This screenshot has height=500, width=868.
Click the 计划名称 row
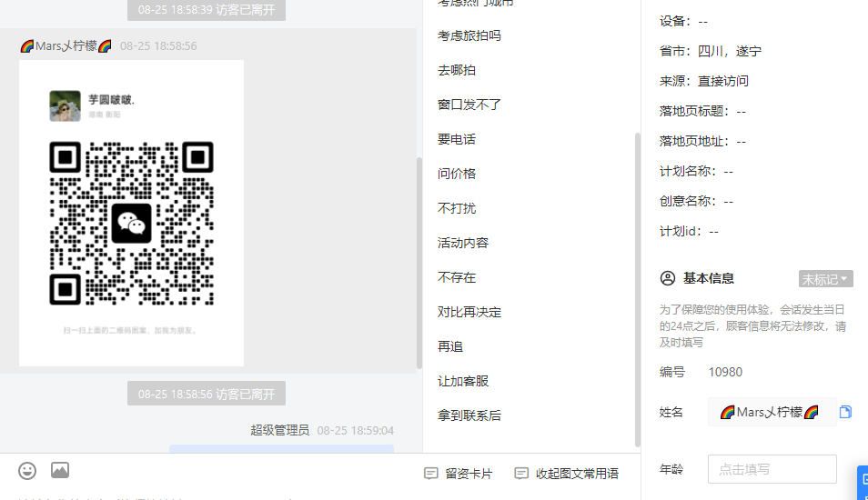[696, 172]
